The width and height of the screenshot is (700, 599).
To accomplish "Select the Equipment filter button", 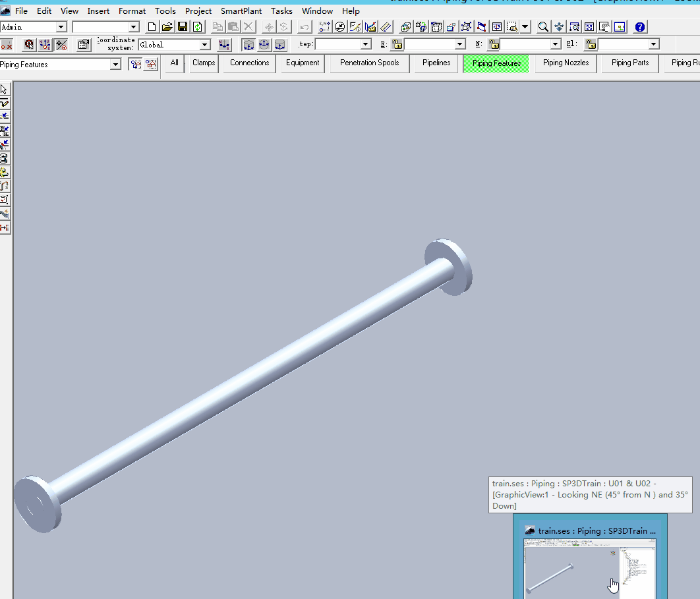I will [x=303, y=63].
